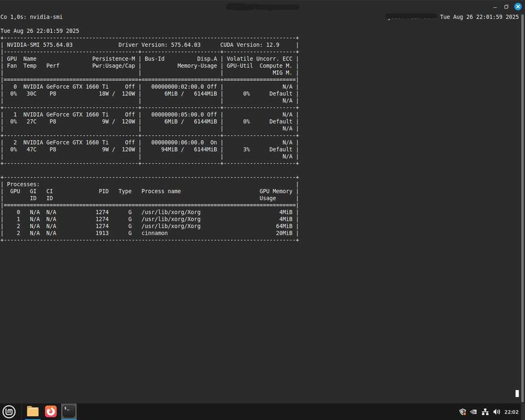Click the 94MiB memory usage value
Screen dimensions: 525x420
(x=169, y=149)
